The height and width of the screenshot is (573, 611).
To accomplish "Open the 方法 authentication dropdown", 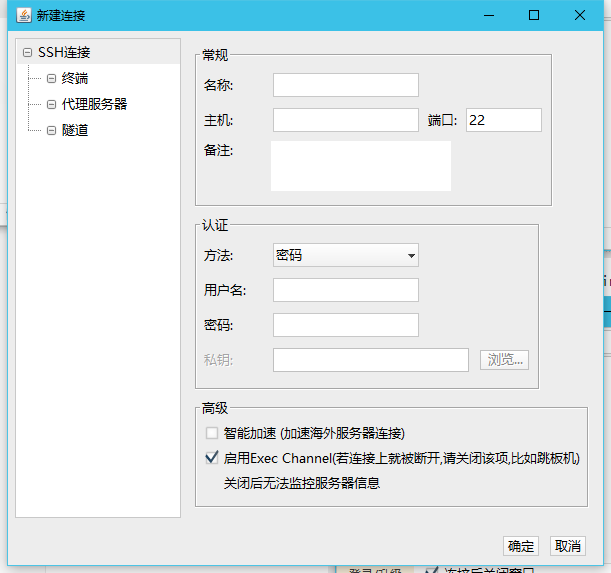I will (x=345, y=255).
